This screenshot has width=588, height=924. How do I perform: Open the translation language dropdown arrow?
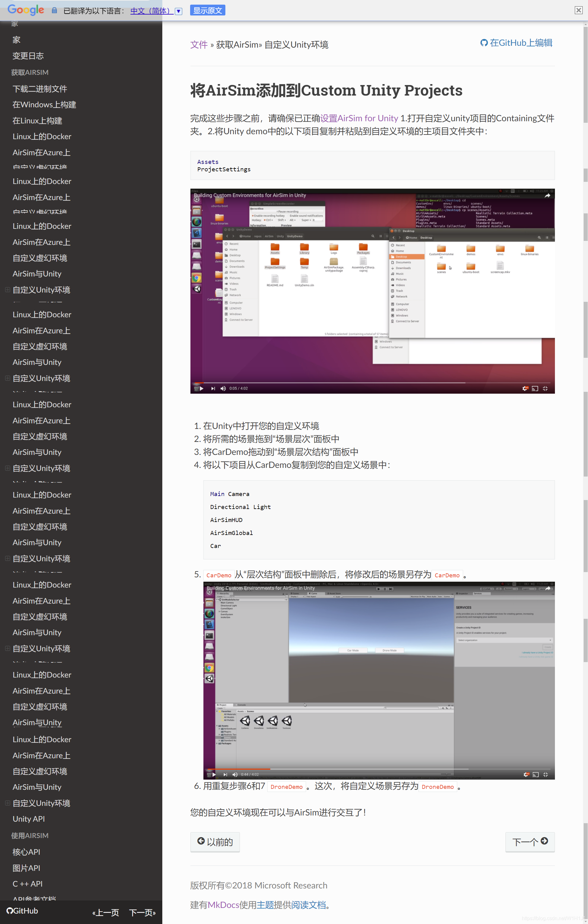(x=179, y=11)
